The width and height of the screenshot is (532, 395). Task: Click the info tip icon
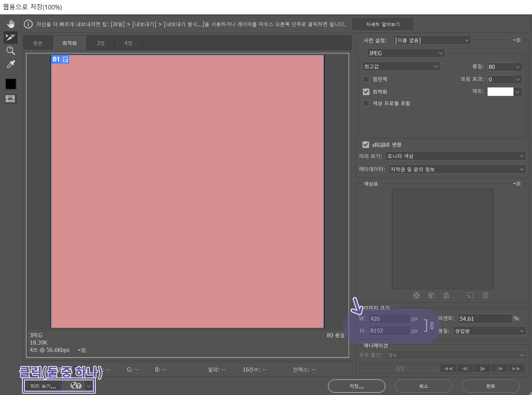[x=28, y=24]
